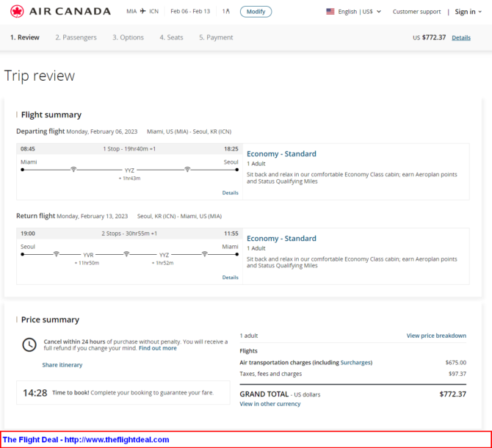
Task: Click the 19:00 return departure time
Action: tap(28, 234)
